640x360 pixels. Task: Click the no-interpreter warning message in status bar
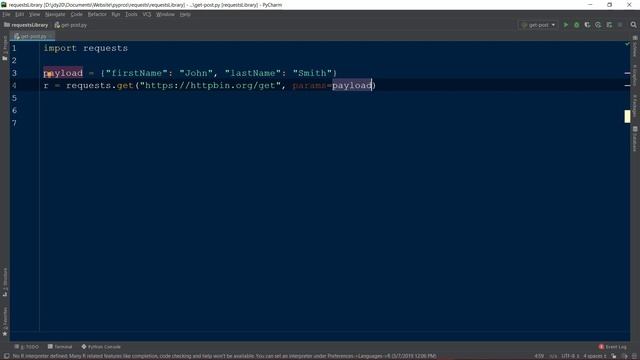point(224,356)
